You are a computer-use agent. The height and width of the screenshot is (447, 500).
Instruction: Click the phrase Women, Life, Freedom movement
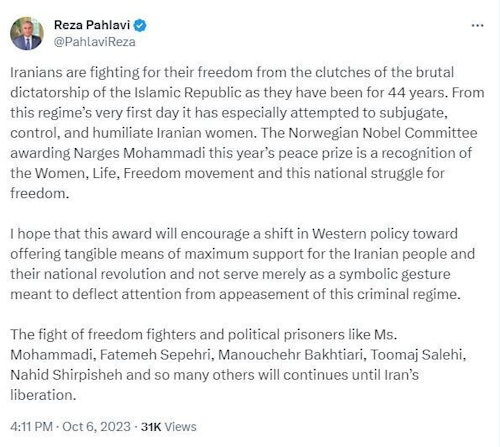click(x=145, y=173)
